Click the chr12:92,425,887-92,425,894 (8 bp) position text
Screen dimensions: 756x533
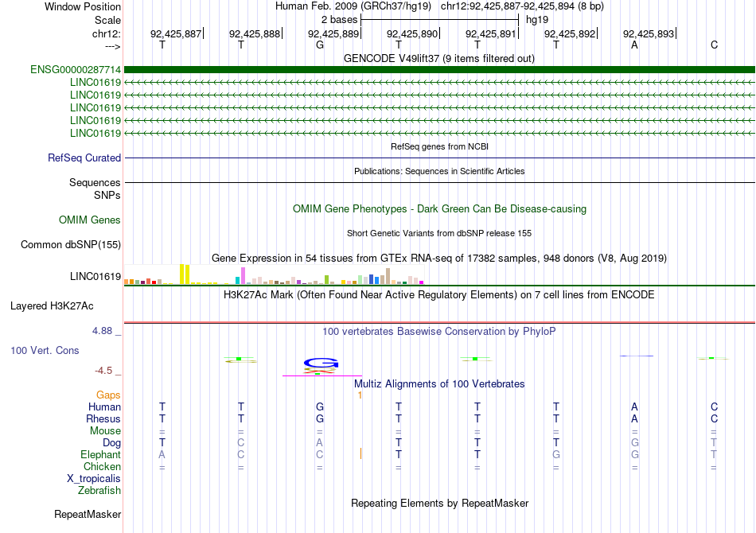522,6
